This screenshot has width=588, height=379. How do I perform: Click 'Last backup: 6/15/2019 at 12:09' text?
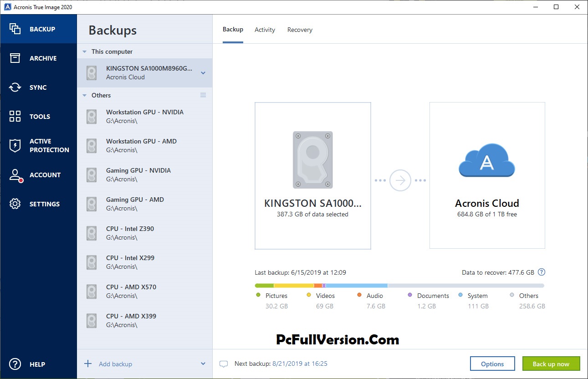click(x=301, y=272)
